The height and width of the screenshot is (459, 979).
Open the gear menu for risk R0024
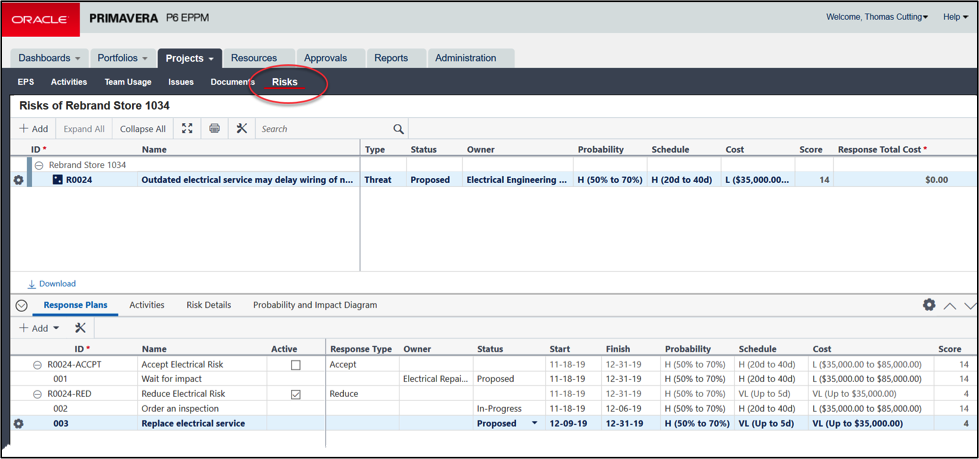[18, 180]
